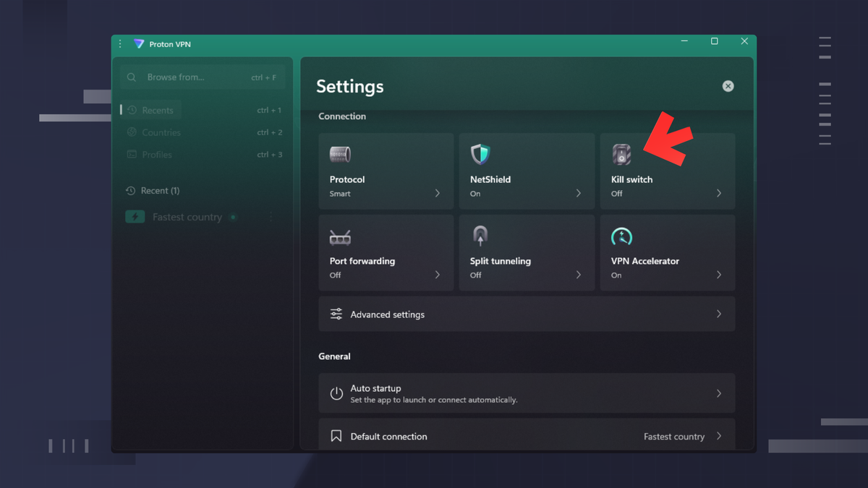868x488 pixels.
Task: Click the Recent (1) heading
Action: [160, 191]
